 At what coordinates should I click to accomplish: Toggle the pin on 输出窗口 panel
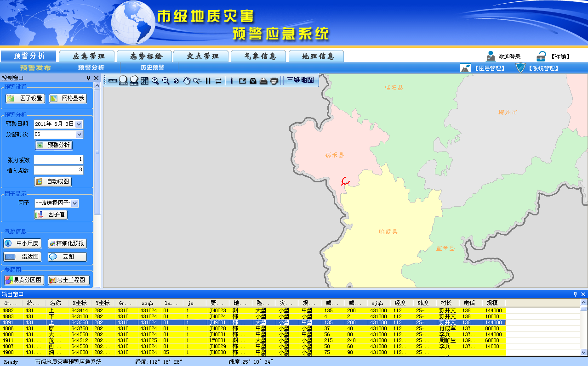click(575, 295)
